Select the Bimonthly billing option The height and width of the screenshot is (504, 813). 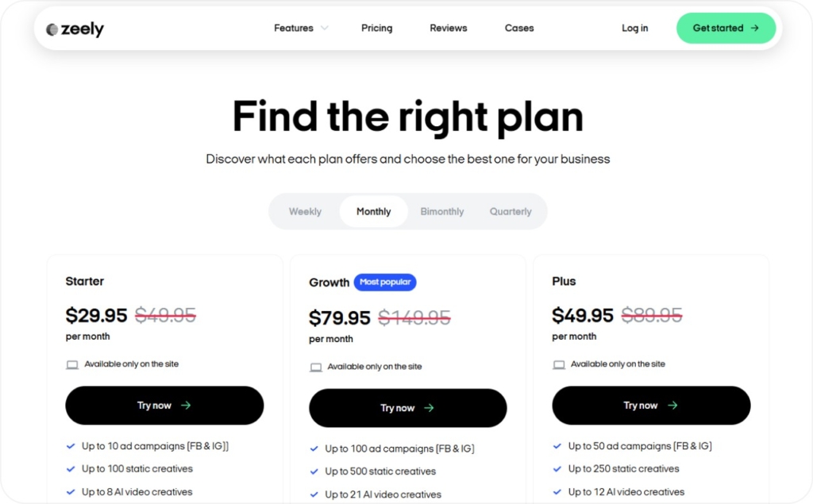tap(442, 211)
